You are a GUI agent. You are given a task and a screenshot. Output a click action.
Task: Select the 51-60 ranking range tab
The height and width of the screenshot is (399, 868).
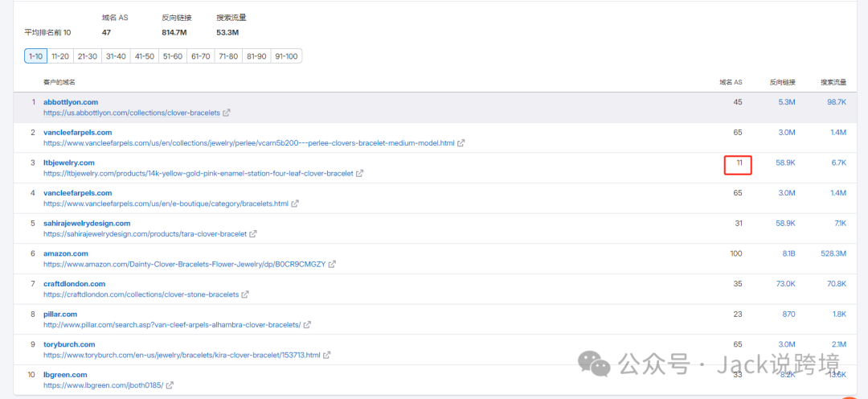point(172,56)
